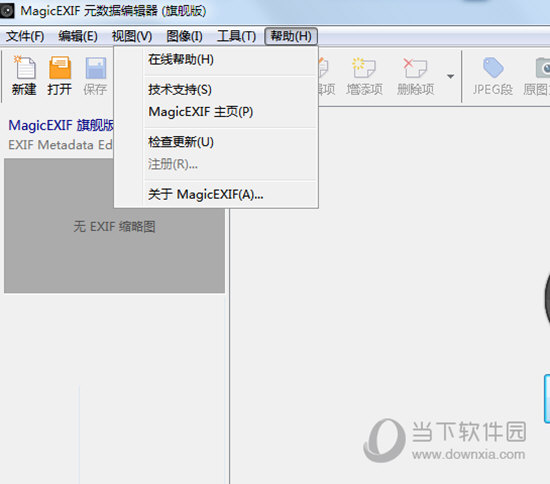Click the MagicEXIF 旗舰版 heading text
This screenshot has height=484, width=550.
[x=61, y=125]
